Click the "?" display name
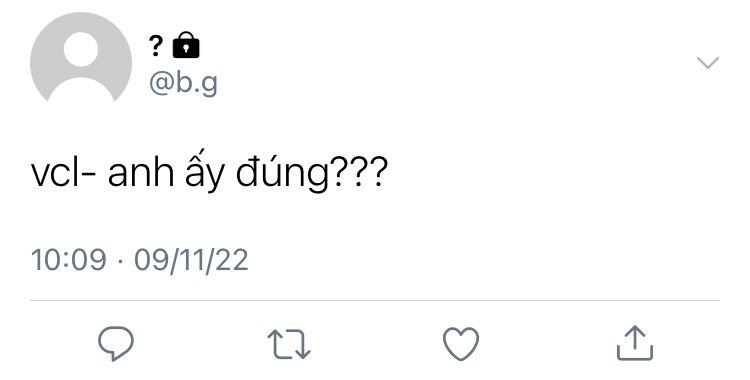The image size is (750, 380). click(x=156, y=46)
